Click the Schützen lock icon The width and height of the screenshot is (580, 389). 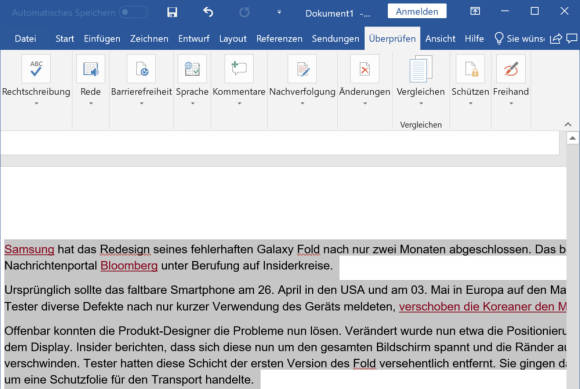click(471, 69)
